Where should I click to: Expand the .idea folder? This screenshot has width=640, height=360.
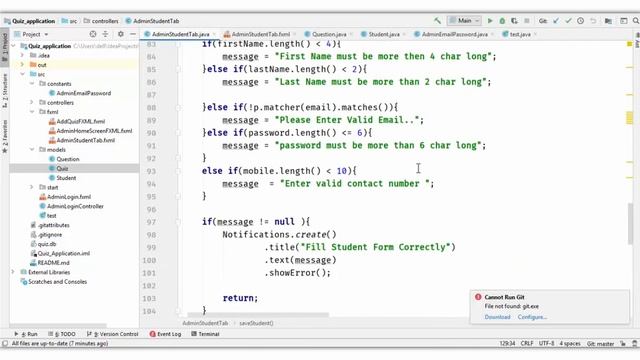(x=22, y=55)
